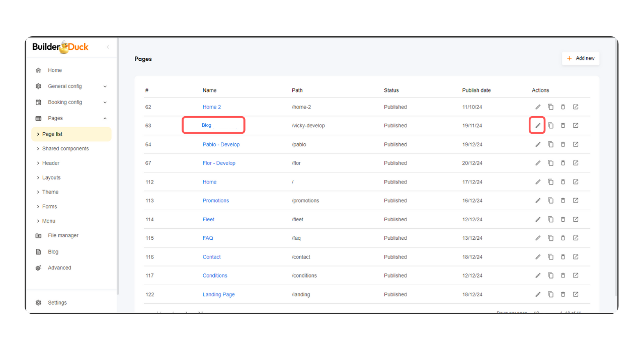
Task: Duplicate the Home 2 page using copy icon
Action: [x=550, y=107]
